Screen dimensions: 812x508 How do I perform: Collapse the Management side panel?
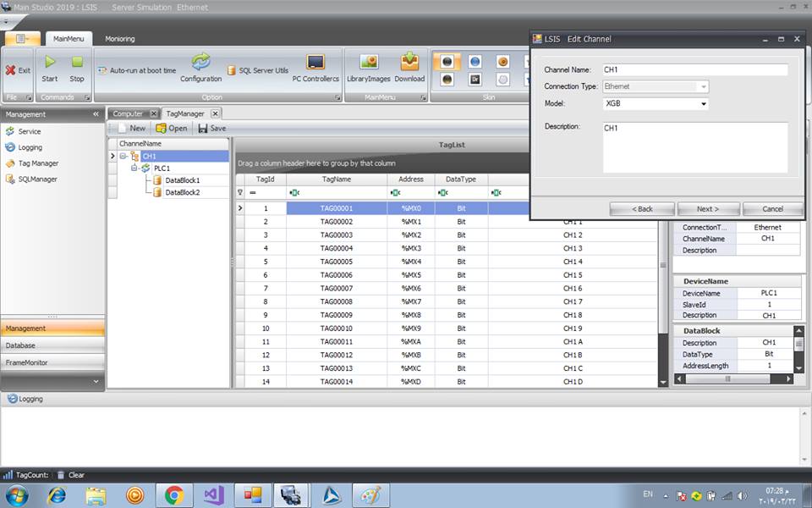pyautogui.click(x=96, y=114)
